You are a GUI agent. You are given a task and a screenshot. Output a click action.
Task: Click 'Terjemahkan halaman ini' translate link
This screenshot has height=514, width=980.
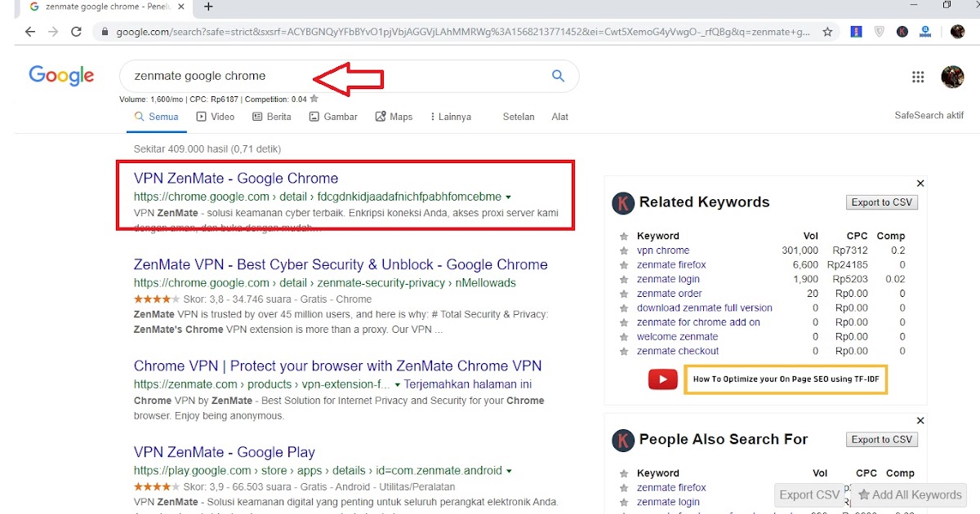tap(469, 384)
